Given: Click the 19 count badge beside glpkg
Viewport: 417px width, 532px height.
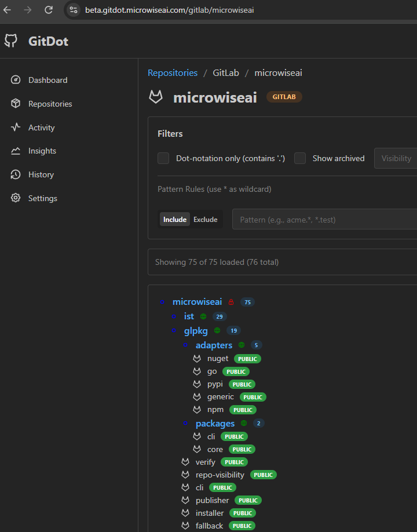Looking at the screenshot, I should click(x=233, y=330).
